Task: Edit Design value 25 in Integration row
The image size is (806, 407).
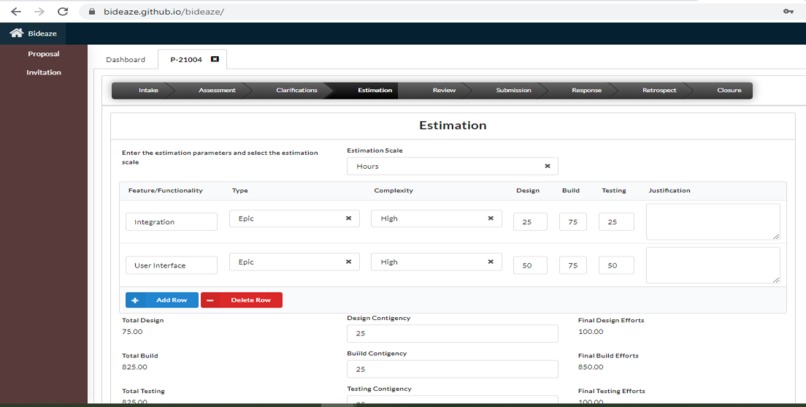Action: [x=530, y=222]
